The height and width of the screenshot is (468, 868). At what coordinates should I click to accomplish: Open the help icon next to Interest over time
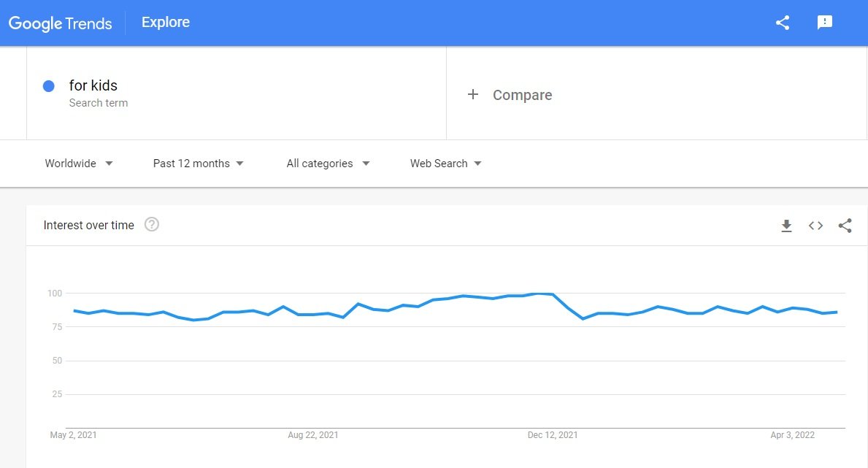click(152, 224)
